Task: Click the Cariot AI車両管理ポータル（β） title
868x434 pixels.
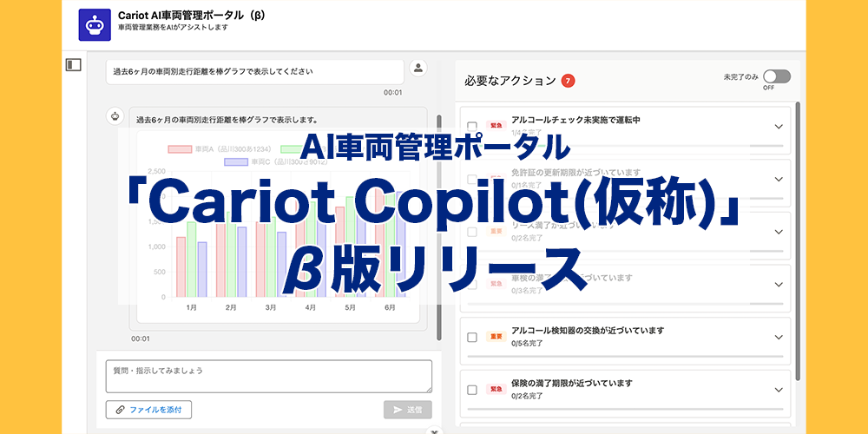Action: (x=192, y=16)
